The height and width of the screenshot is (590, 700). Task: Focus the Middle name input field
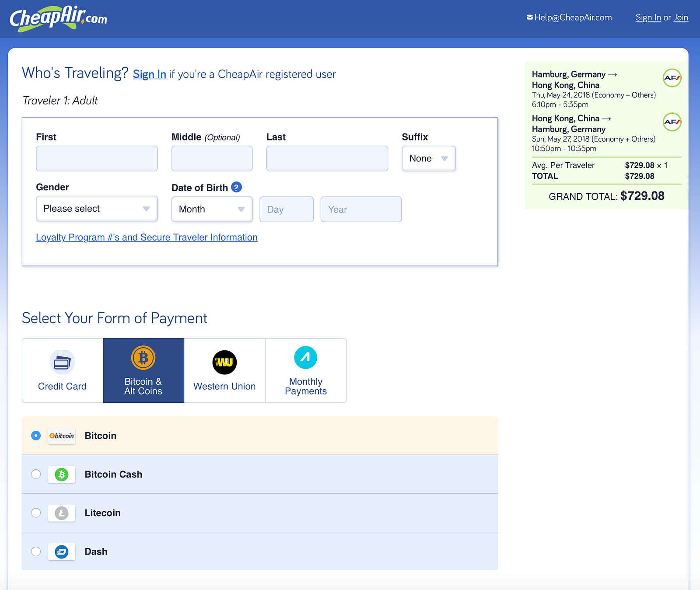pyautogui.click(x=212, y=158)
